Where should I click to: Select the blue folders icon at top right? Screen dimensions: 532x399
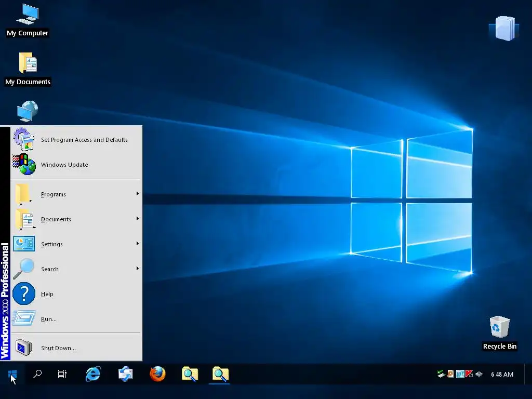tap(504, 29)
